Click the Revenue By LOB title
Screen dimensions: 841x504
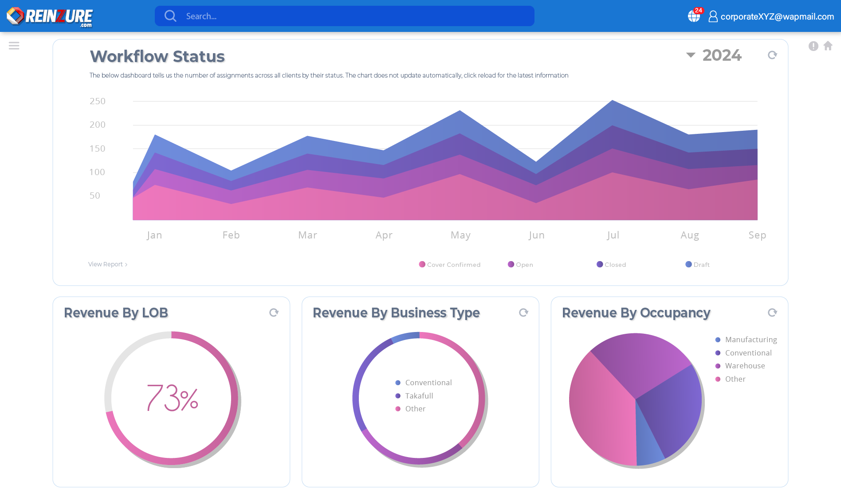point(116,313)
